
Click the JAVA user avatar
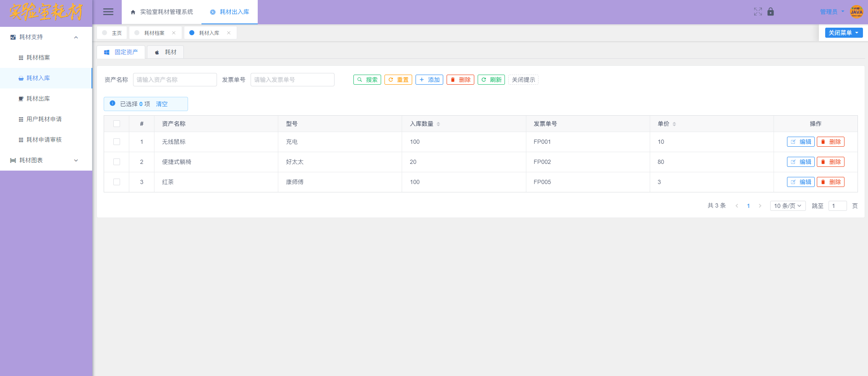(x=856, y=12)
